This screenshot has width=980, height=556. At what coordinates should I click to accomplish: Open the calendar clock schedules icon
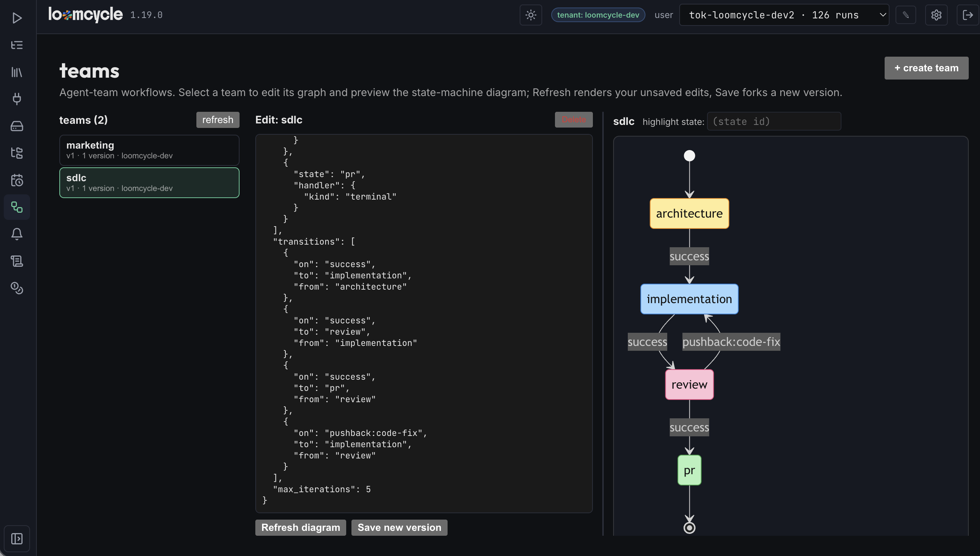17,180
